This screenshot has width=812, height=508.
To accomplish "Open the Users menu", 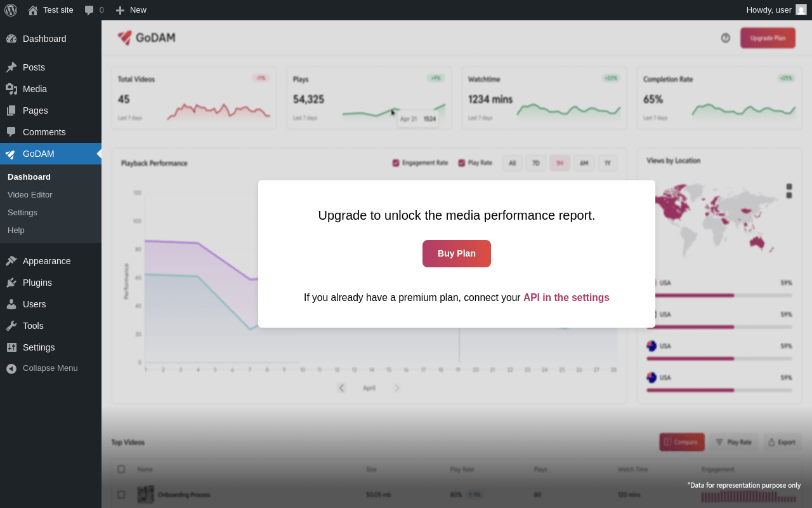I will point(51,304).
